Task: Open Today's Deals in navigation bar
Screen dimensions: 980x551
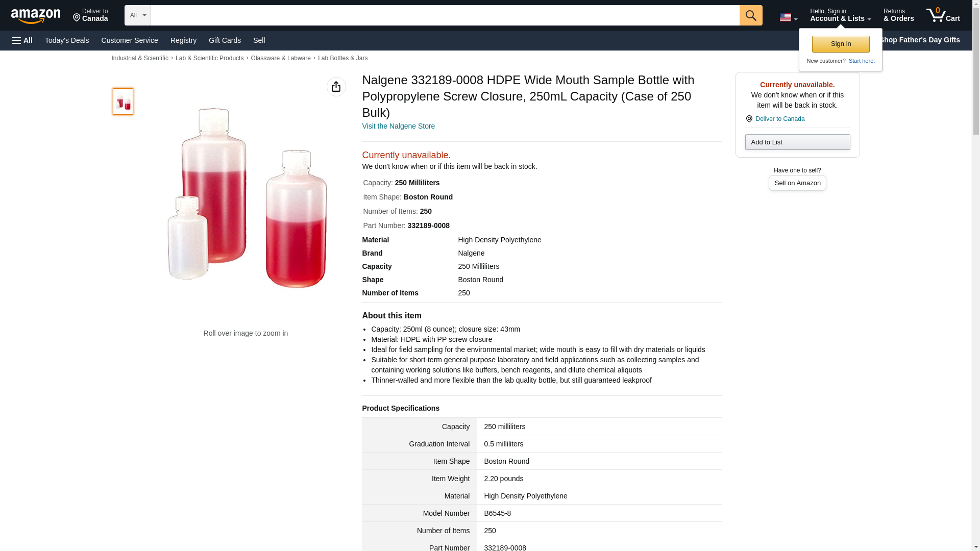Action: point(67,40)
